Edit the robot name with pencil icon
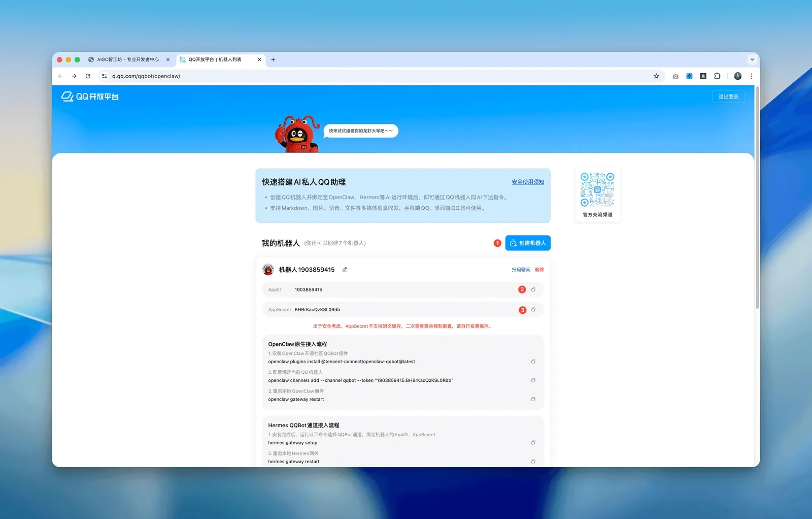Image resolution: width=812 pixels, height=519 pixels. [345, 270]
